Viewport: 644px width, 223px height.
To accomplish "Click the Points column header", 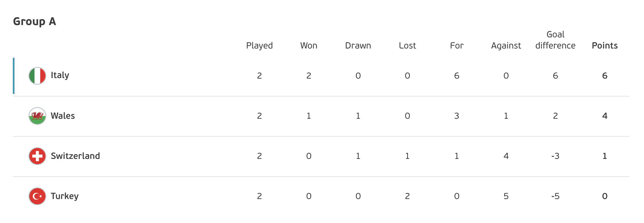I will coord(605,45).
